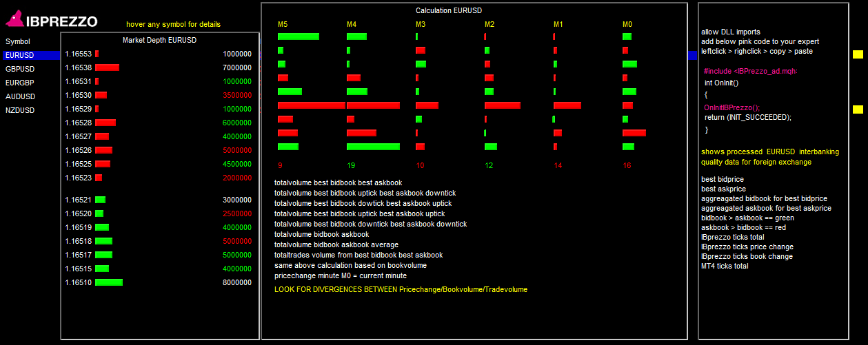This screenshot has width=868, height=345.
Task: Click the lower yellow square beside OnInitIBPrezzo
Action: click(858, 109)
